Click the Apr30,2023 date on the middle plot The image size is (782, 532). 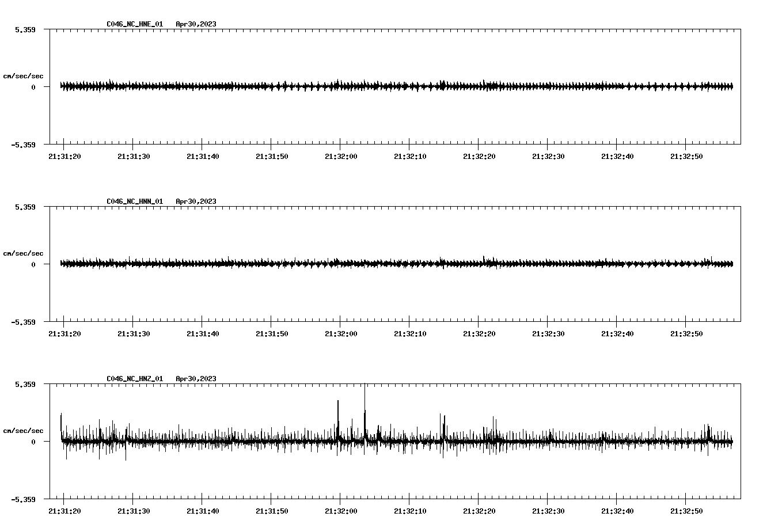(x=196, y=201)
